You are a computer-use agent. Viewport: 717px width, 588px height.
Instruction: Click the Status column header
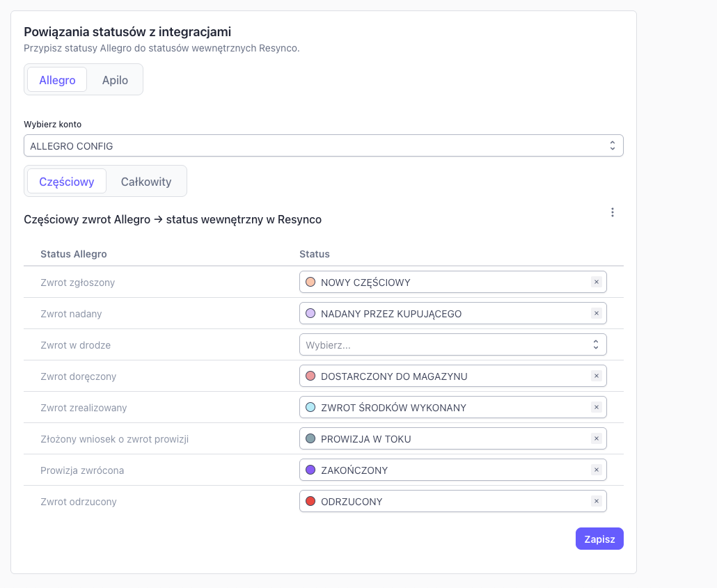[315, 254]
